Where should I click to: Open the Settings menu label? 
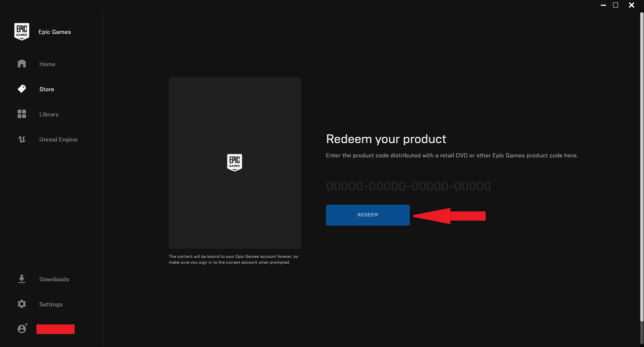pyautogui.click(x=51, y=304)
